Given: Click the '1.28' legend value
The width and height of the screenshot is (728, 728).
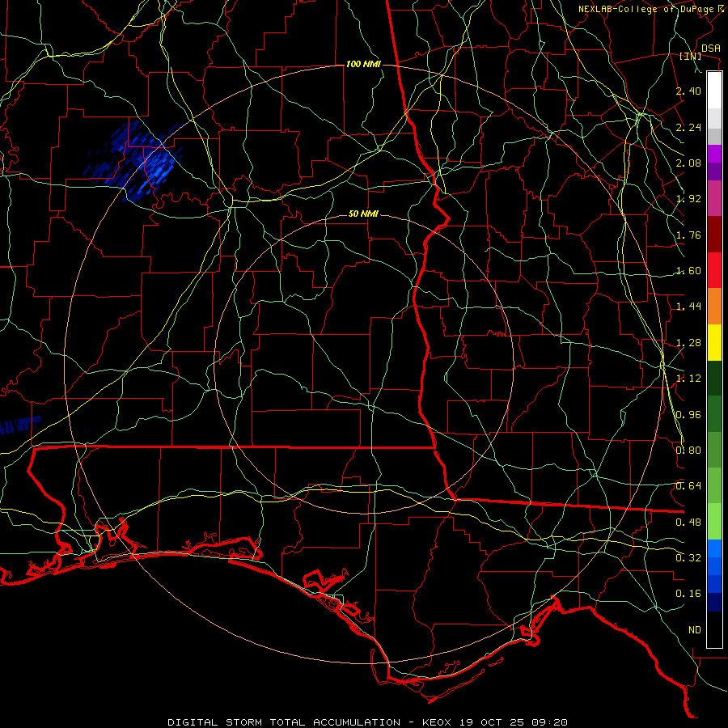Looking at the screenshot, I should coord(688,343).
